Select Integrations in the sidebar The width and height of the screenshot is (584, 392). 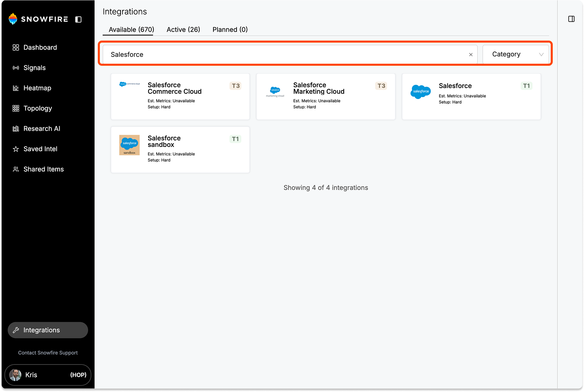click(x=48, y=330)
